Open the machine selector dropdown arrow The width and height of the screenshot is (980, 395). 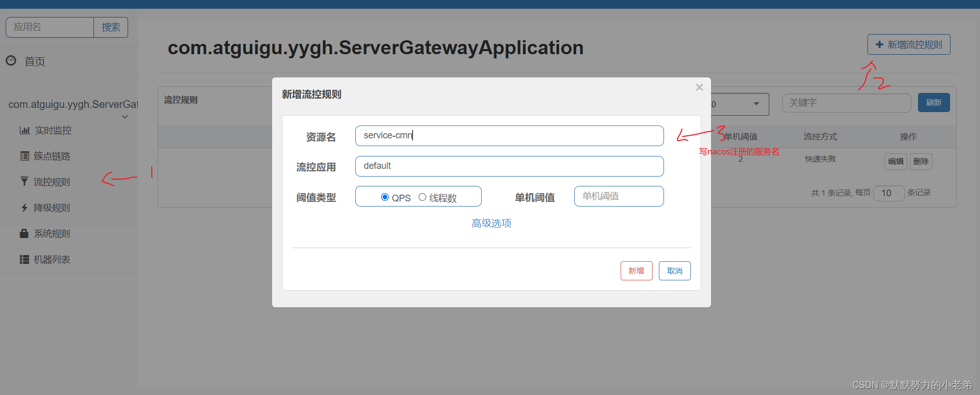tap(756, 104)
